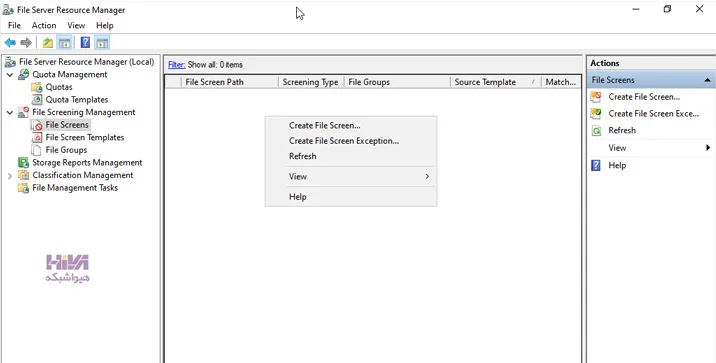Screen dimensions: 716x363
Task: Open the View menu in menu bar
Action: tap(76, 26)
